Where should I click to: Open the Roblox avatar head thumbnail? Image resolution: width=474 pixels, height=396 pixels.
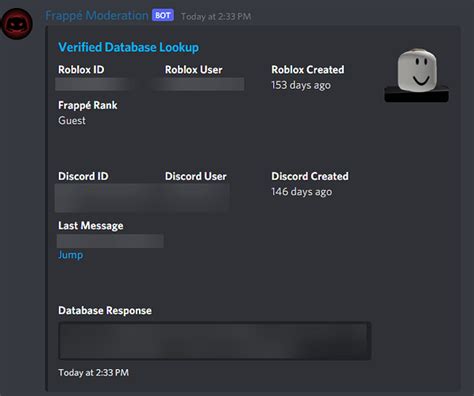(416, 75)
